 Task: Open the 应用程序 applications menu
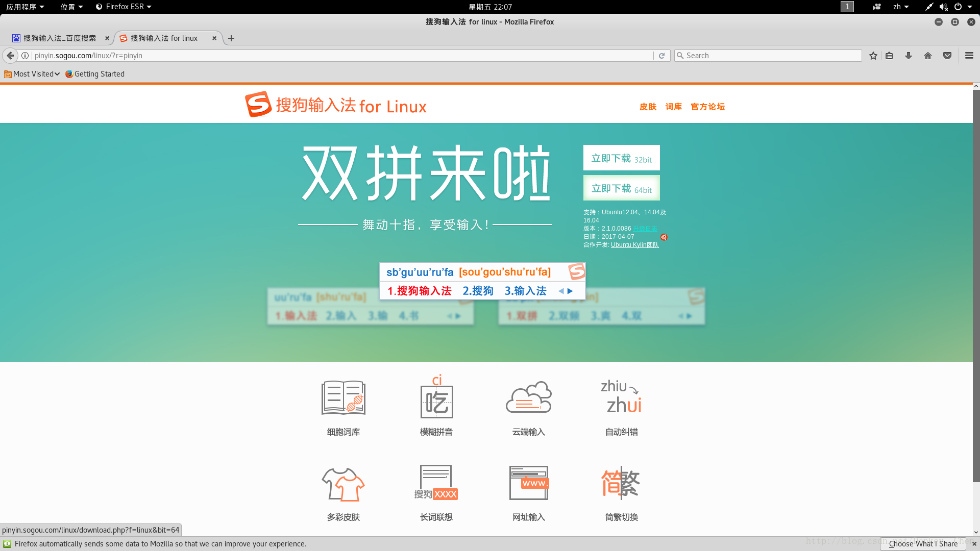25,7
